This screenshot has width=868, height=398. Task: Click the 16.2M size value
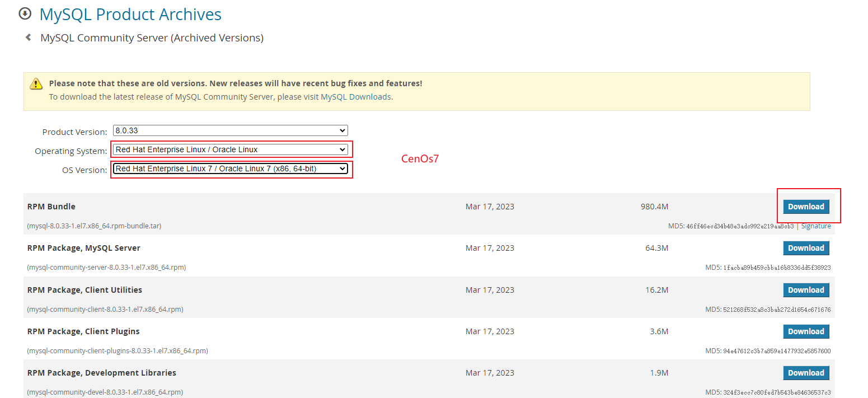[656, 290]
